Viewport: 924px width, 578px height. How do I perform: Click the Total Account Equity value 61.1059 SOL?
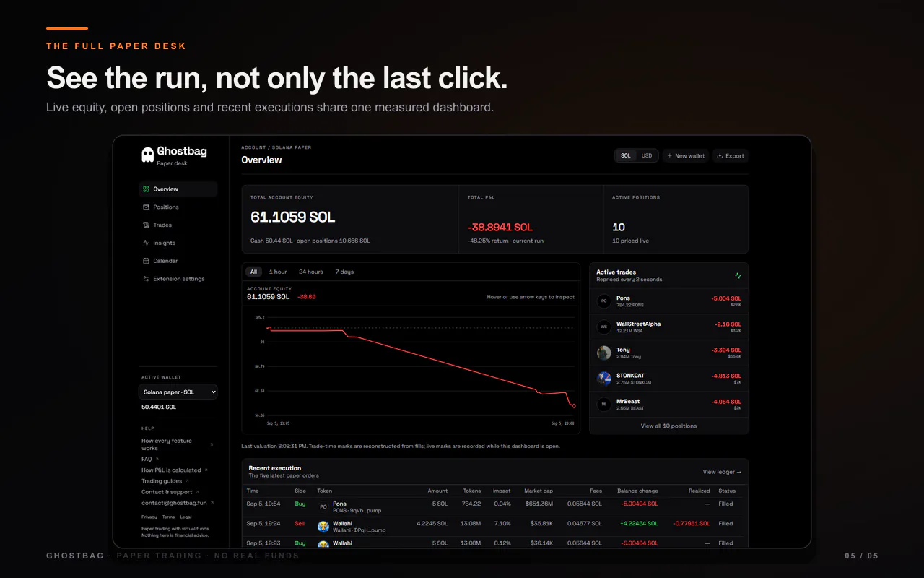pos(293,217)
